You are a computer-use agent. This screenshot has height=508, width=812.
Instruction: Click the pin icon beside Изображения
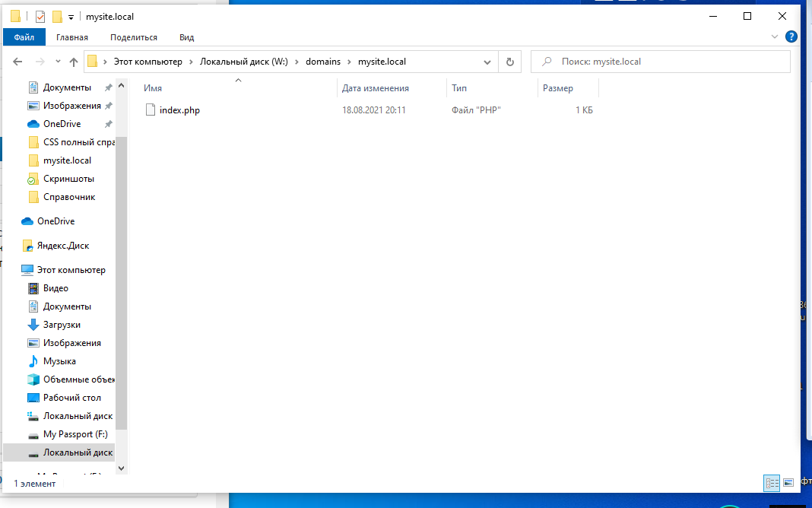[x=108, y=106]
